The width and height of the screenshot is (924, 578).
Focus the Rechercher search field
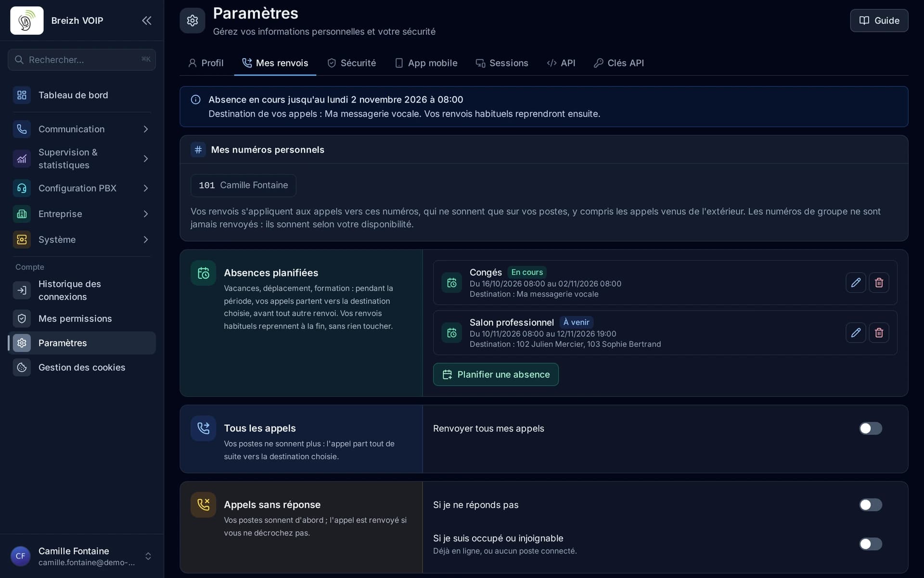[x=82, y=60]
